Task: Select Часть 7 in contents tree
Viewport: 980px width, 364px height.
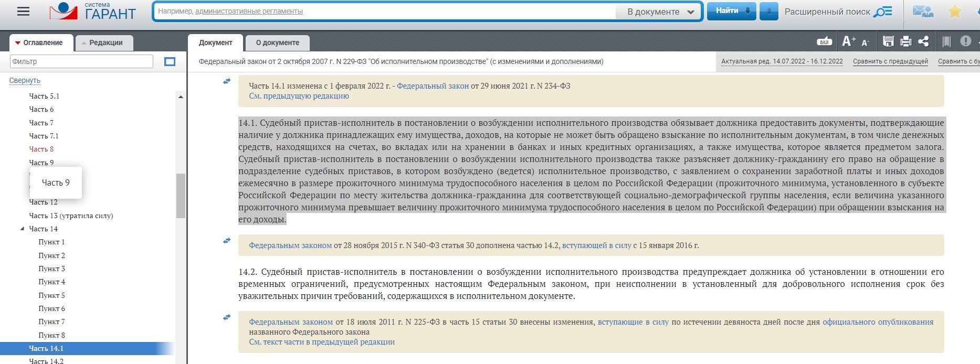Action: point(41,123)
